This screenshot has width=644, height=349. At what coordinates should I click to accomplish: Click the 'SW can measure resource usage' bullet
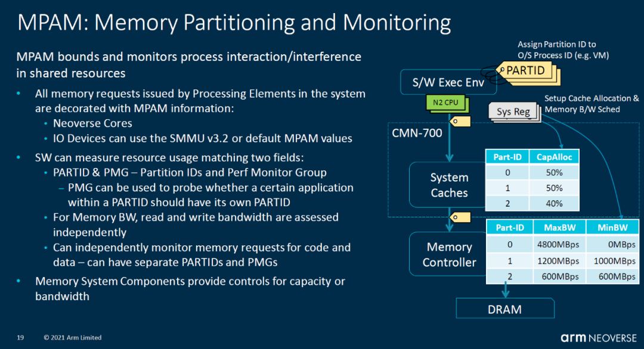pos(169,157)
